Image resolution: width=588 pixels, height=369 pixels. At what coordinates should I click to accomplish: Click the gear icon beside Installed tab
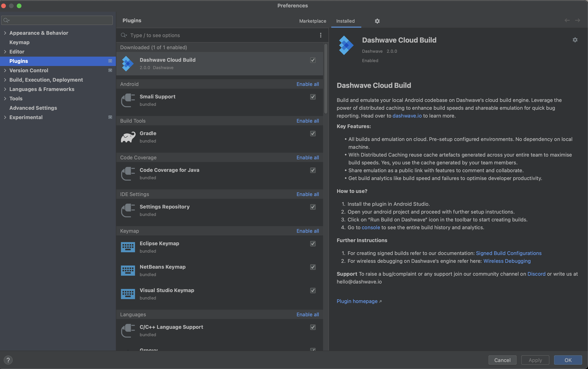click(377, 21)
